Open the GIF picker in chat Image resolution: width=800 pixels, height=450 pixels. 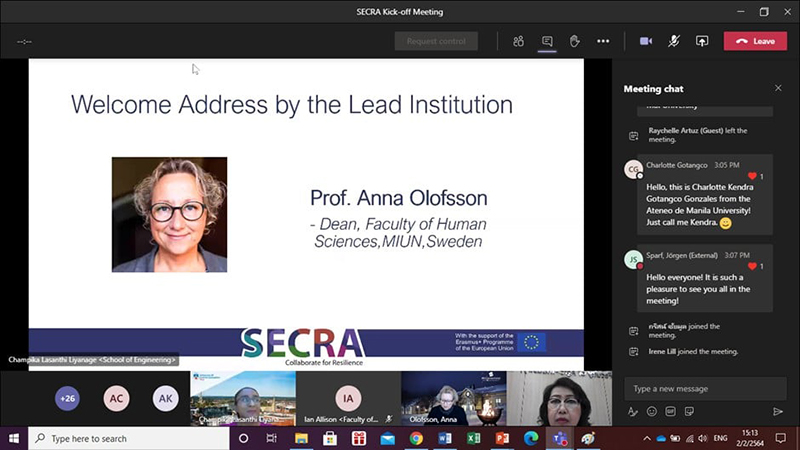point(670,411)
